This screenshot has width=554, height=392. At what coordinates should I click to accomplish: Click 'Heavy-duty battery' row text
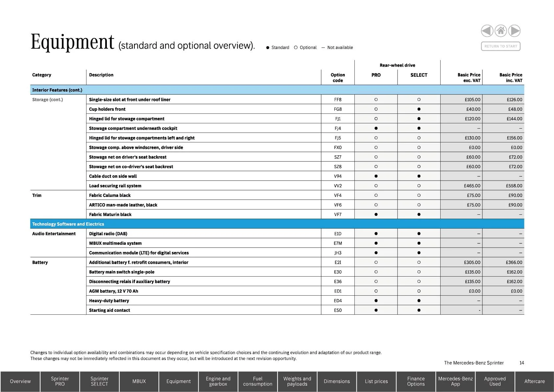(x=109, y=301)
